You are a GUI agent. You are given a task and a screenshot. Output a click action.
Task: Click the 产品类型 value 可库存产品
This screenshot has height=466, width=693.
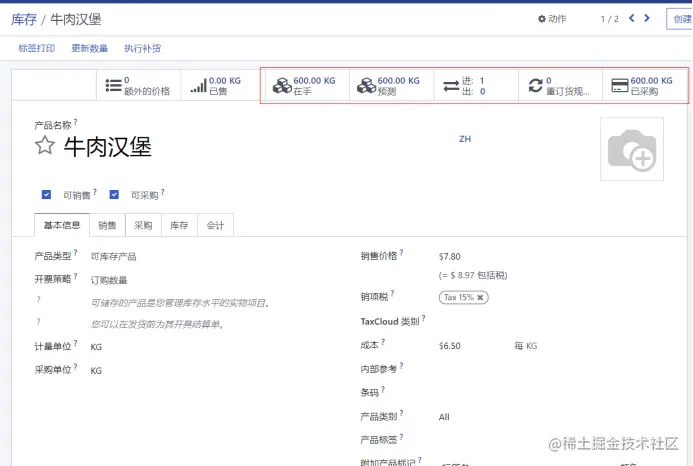(x=114, y=256)
